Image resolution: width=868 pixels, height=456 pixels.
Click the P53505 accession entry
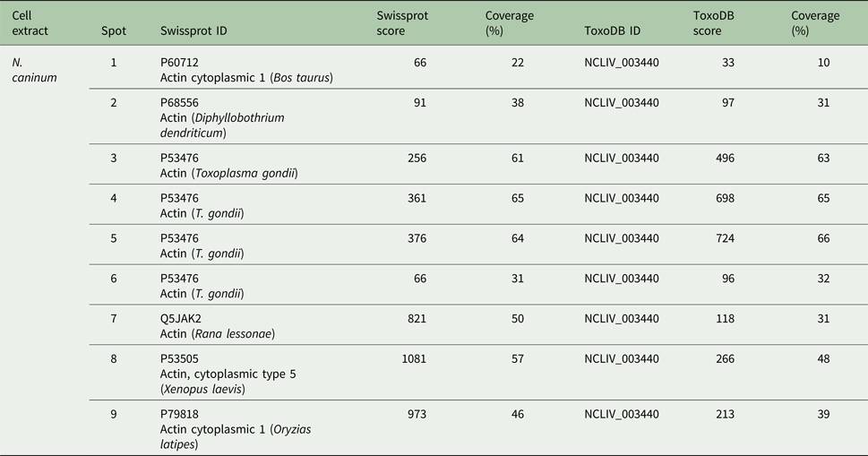(179, 360)
